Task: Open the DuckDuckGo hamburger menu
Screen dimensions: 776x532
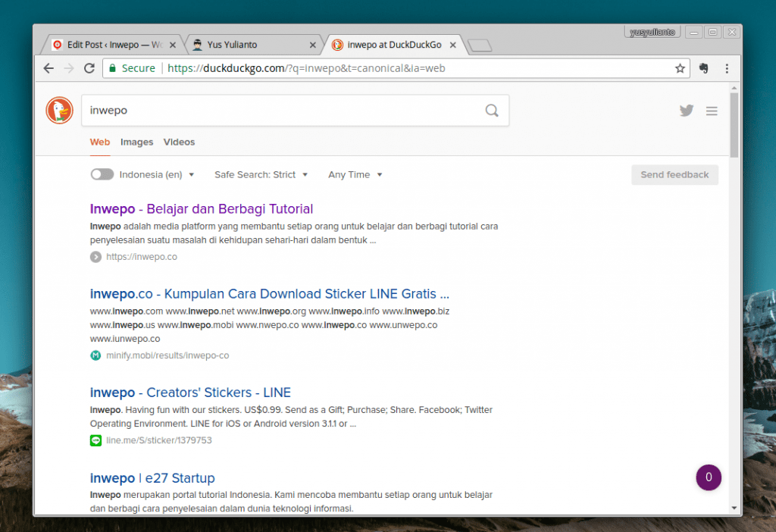Action: 712,111
